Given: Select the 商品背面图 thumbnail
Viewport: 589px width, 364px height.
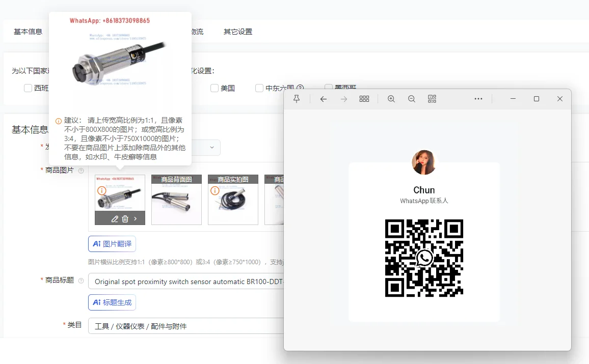Looking at the screenshot, I should click(177, 200).
